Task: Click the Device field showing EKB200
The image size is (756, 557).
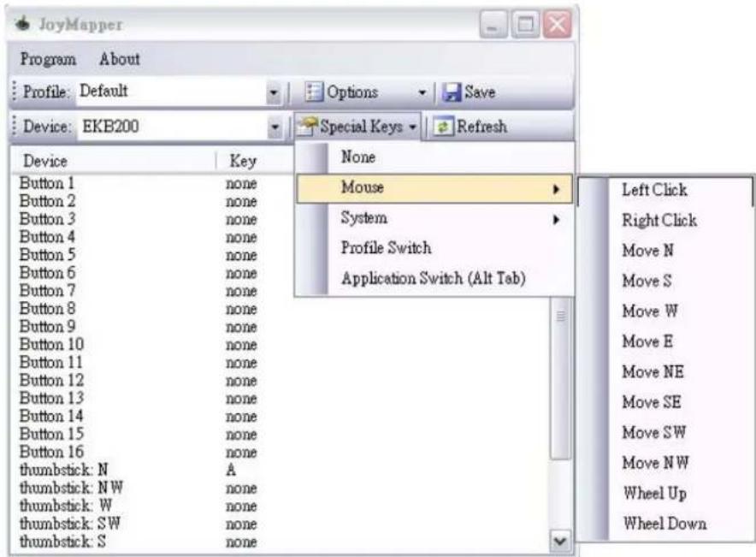Action: (172, 127)
